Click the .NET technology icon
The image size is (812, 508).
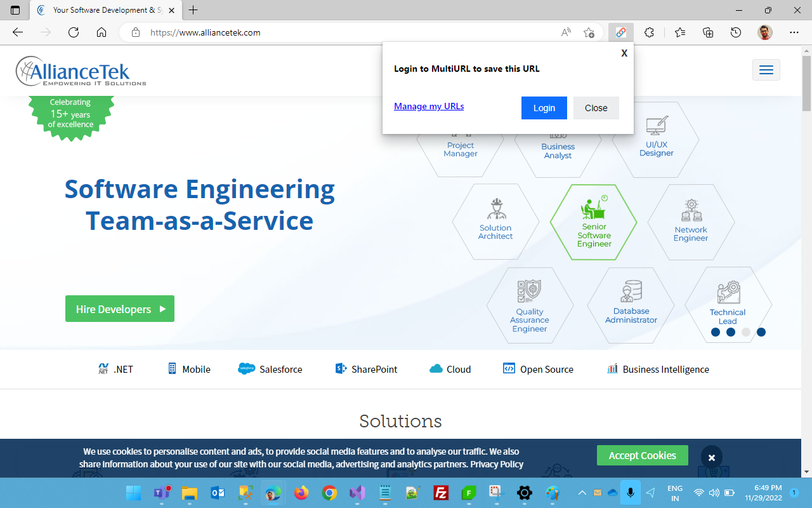[x=103, y=368]
